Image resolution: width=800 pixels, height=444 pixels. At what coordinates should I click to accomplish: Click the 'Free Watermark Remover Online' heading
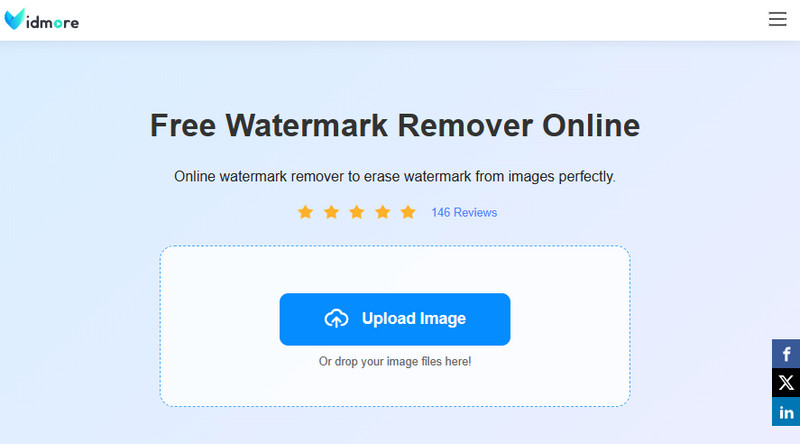[395, 126]
